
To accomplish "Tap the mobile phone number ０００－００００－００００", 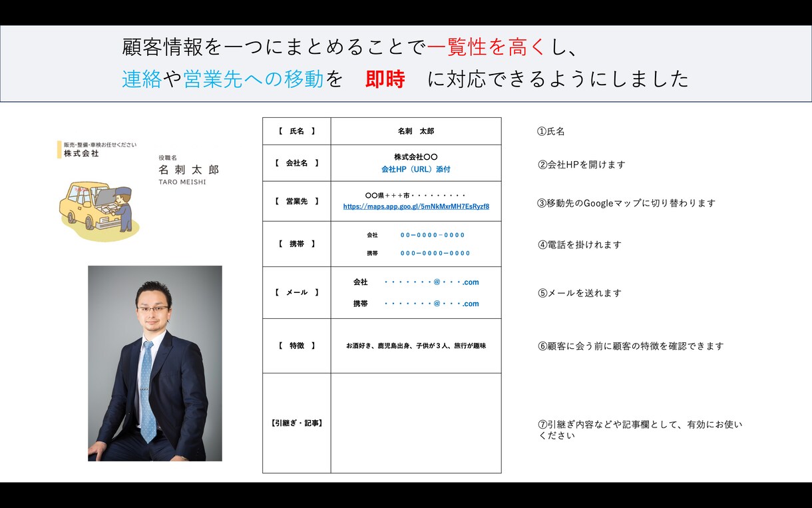I will (435, 253).
